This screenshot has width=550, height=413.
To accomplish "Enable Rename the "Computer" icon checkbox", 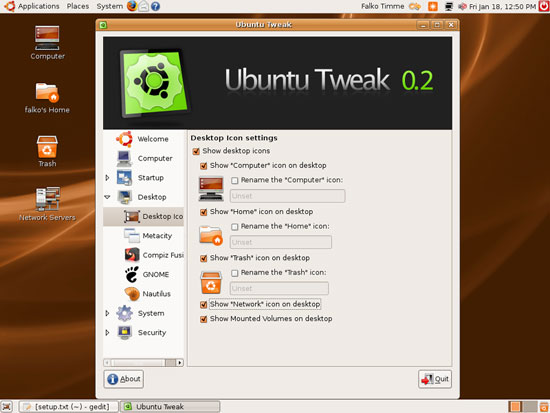I will [235, 180].
